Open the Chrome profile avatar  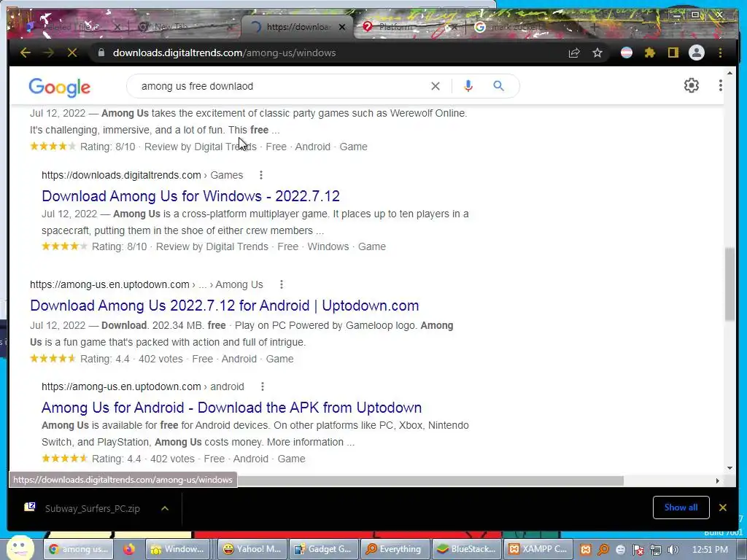[x=697, y=52]
